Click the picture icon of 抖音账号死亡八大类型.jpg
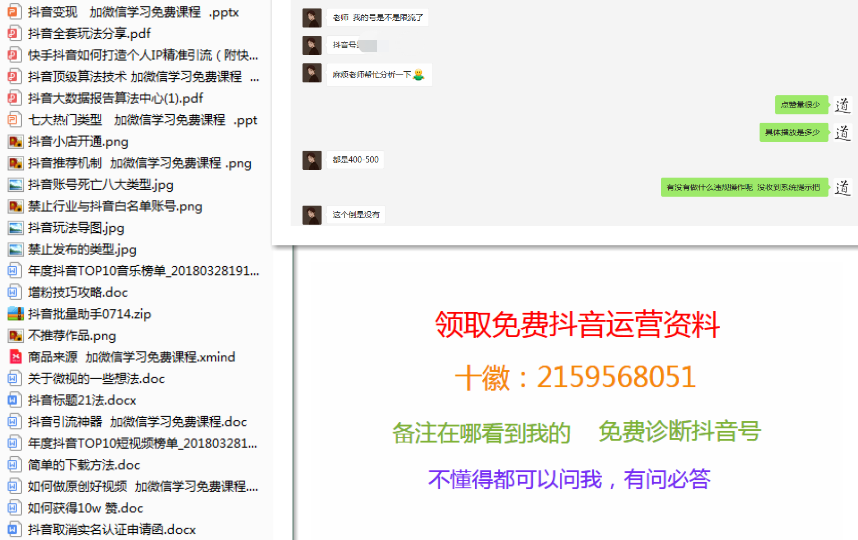The width and height of the screenshot is (858, 540). pyautogui.click(x=15, y=184)
